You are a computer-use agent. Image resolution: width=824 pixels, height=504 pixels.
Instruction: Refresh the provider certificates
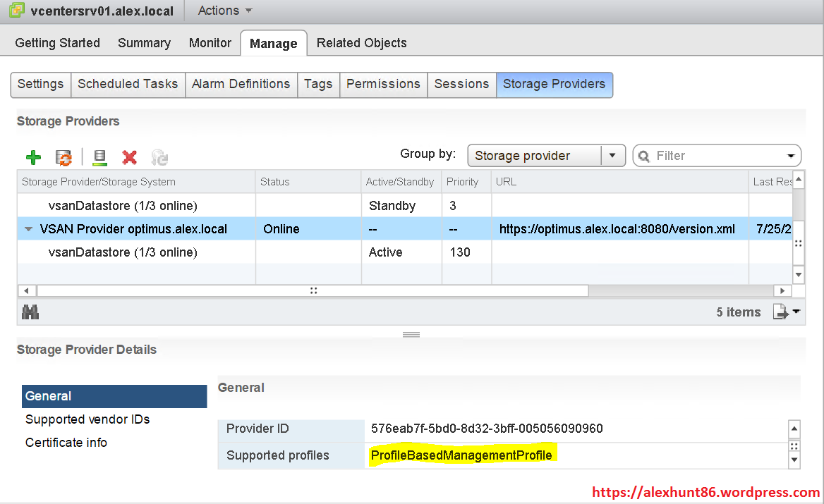pyautogui.click(x=159, y=158)
